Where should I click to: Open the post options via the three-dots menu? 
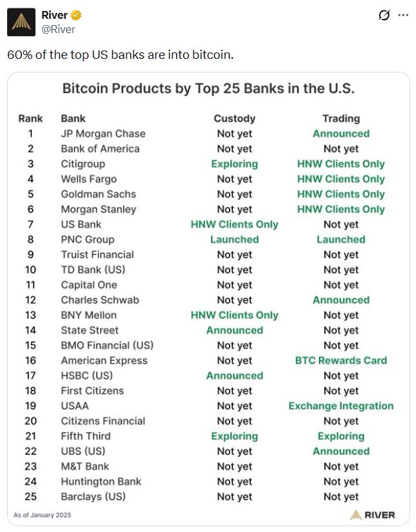404,14
